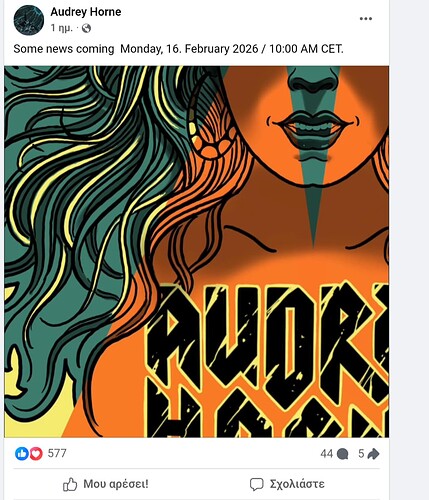Open the Audrey Horne artwork image
Viewport: 429px width, 500px height.
click(x=196, y=252)
